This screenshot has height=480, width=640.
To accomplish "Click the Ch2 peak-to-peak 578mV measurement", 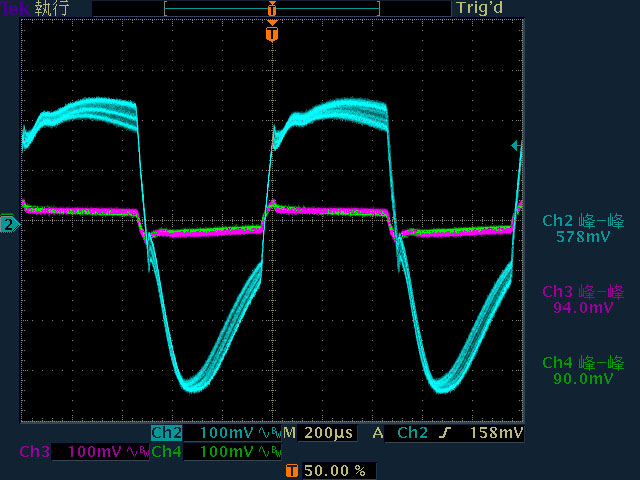I will (583, 229).
